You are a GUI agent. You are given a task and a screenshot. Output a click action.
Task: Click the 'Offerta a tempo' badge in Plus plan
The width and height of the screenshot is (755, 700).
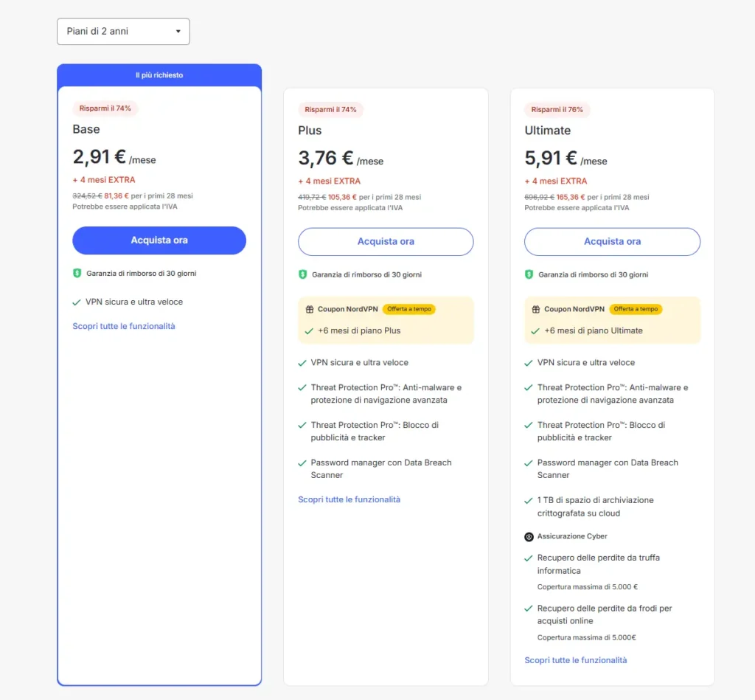click(x=408, y=309)
